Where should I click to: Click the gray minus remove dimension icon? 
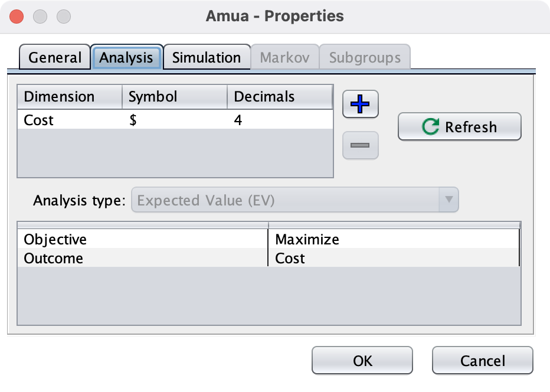tap(360, 145)
